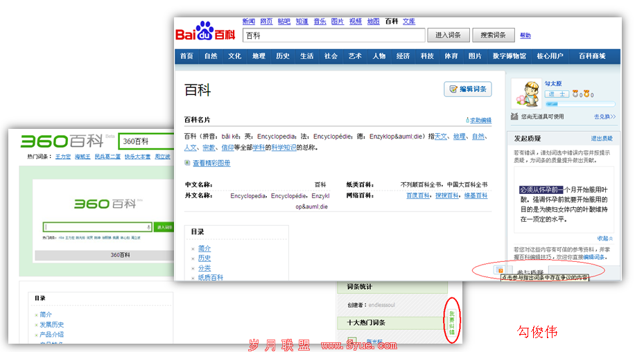The height and width of the screenshot is (352, 644).
Task: Select the 人物 category tab
Action: click(x=378, y=56)
